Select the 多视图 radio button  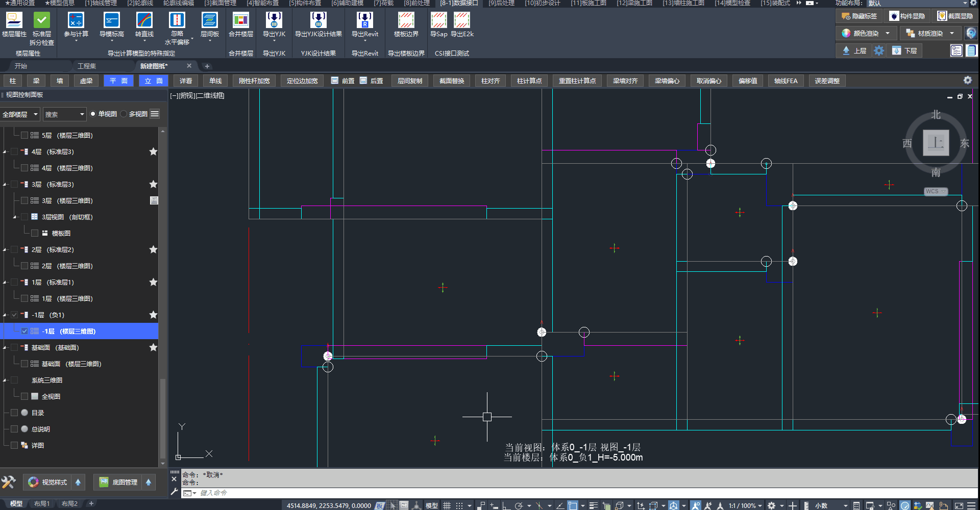[x=124, y=114]
